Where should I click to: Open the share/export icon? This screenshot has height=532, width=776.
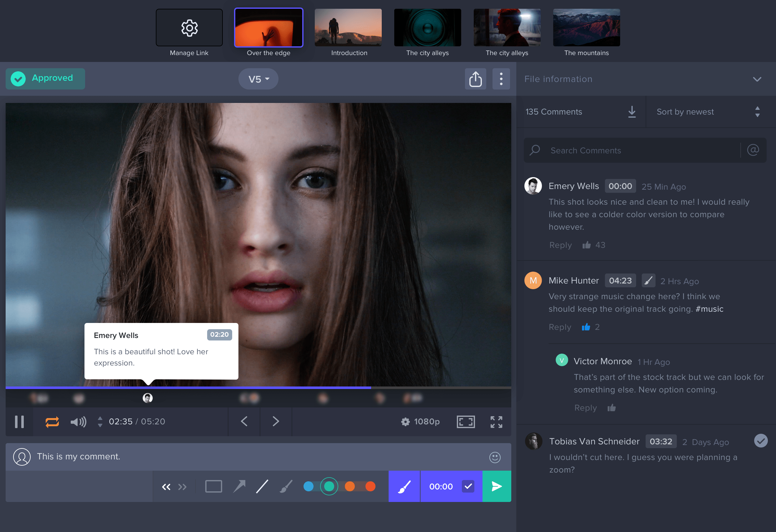click(x=476, y=79)
